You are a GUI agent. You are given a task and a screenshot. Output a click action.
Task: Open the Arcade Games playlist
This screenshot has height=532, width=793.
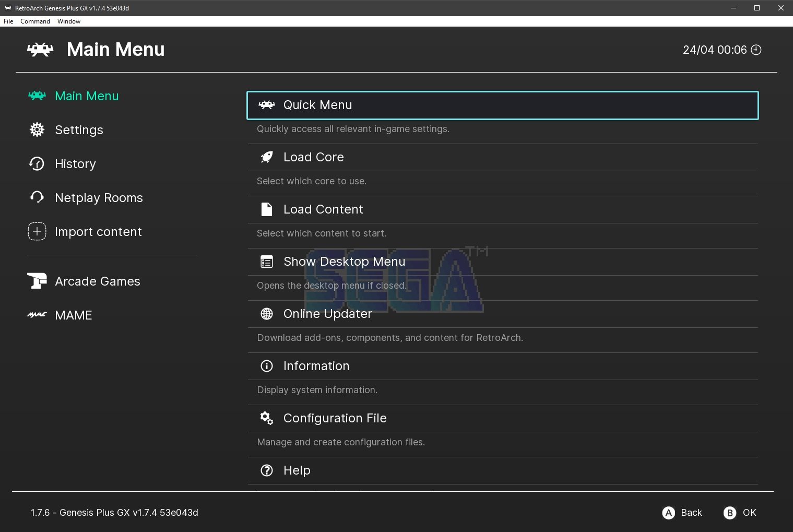[x=98, y=281]
